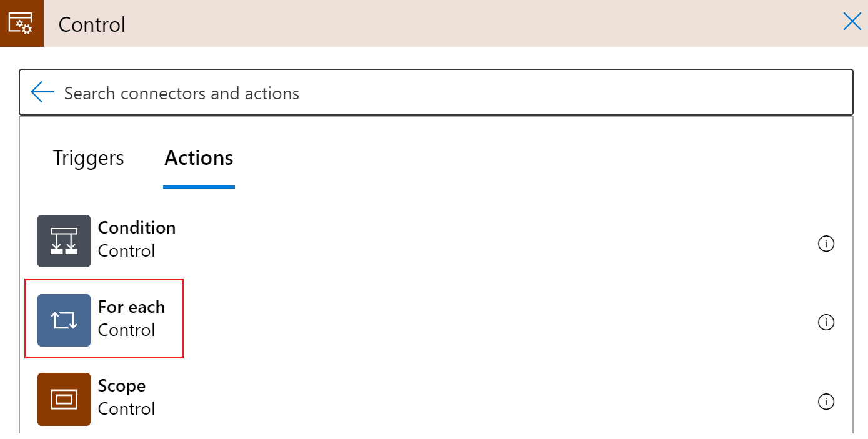Click Control subtitle under For each

[x=126, y=330]
